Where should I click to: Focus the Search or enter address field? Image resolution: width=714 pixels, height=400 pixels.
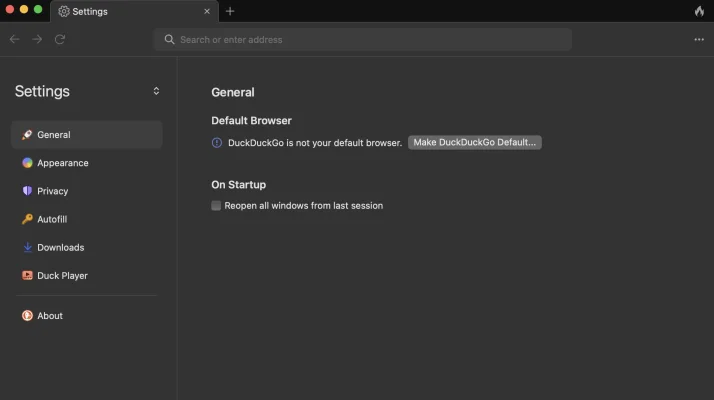click(x=362, y=40)
